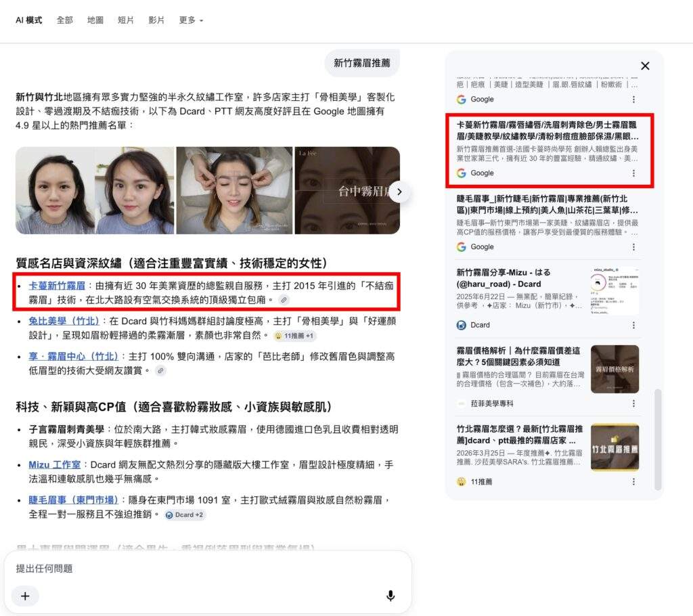The height and width of the screenshot is (616, 693).
Task: Open 新竹霧眉分享-Mizu Dcard source title
Action: click(x=504, y=278)
